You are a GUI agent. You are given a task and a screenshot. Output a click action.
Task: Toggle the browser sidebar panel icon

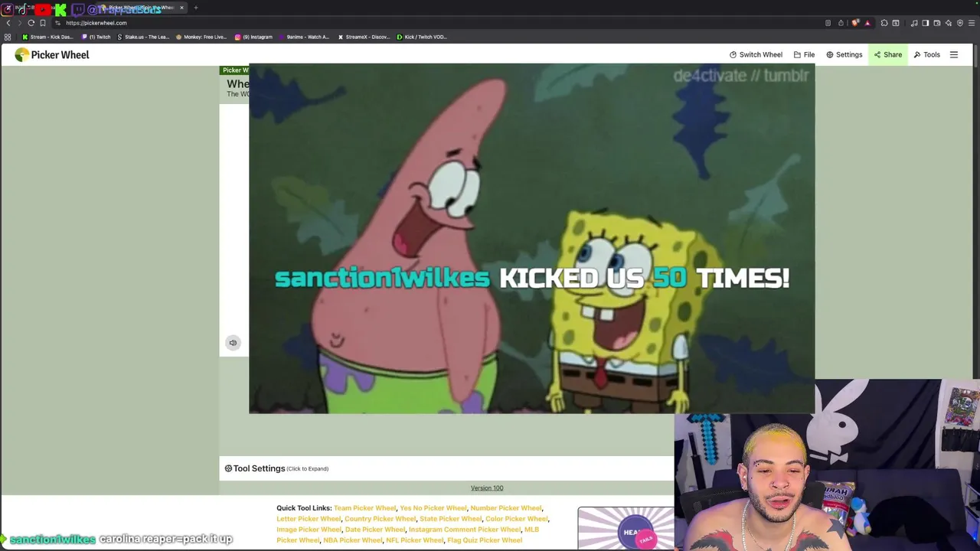(x=926, y=23)
